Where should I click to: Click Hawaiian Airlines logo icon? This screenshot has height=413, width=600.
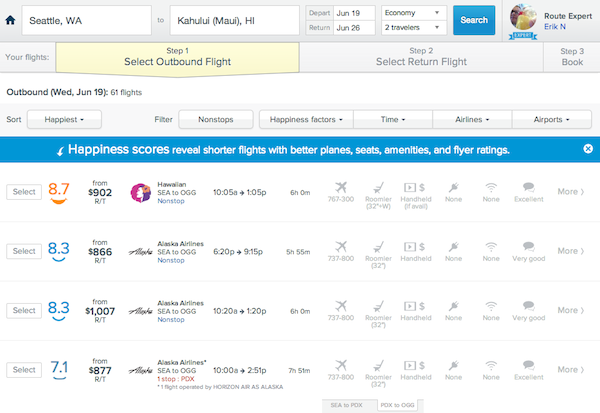[140, 193]
